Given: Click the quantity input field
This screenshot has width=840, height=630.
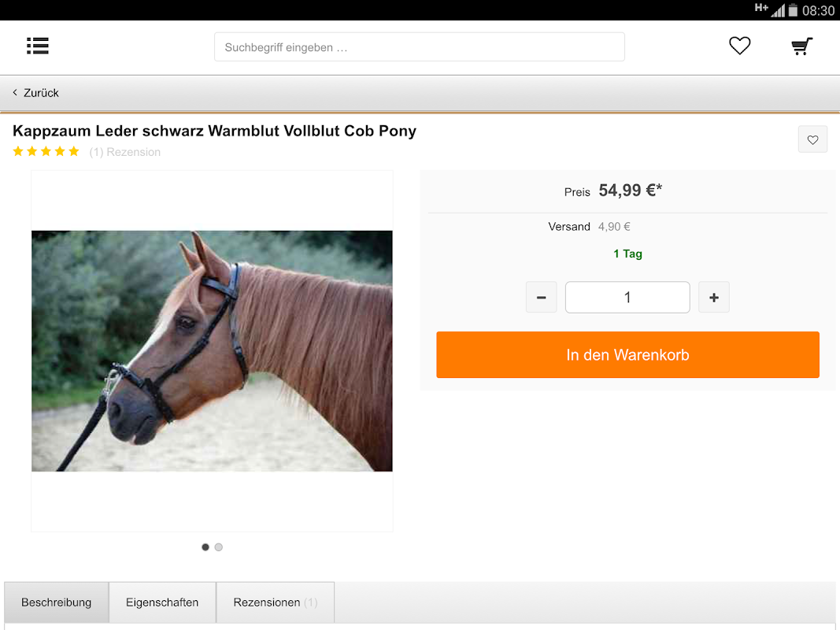Looking at the screenshot, I should (627, 298).
